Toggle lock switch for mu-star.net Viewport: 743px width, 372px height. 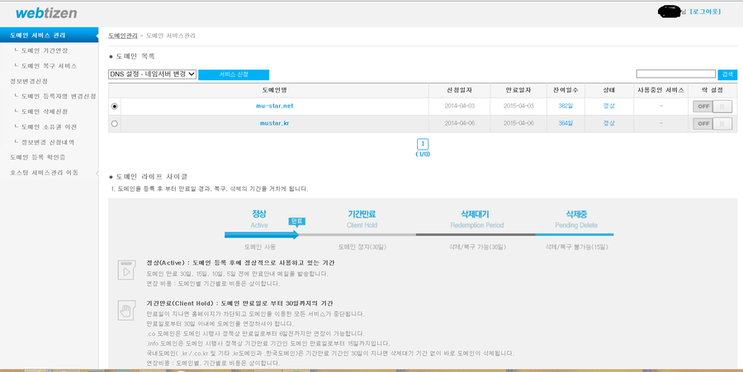[712, 107]
